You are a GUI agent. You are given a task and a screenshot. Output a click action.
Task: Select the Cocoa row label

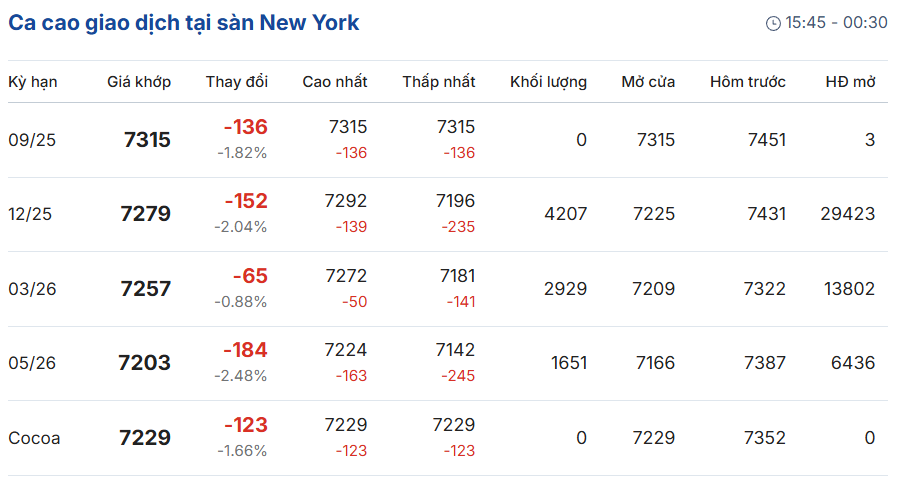34,438
